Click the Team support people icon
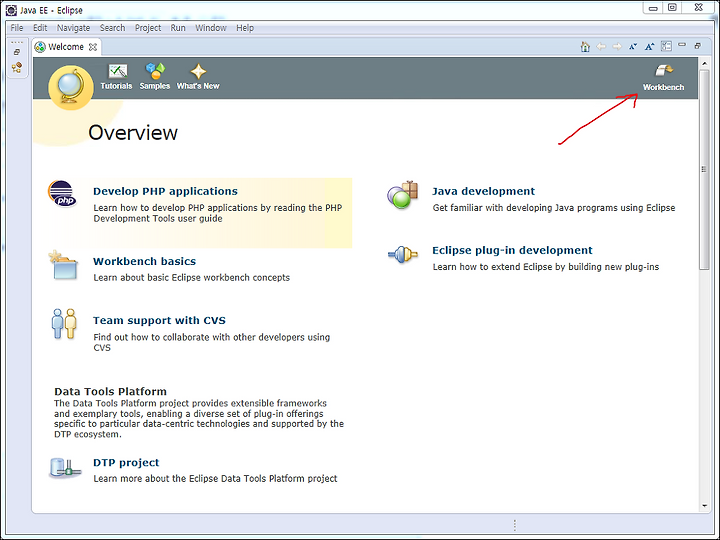The width and height of the screenshot is (720, 540). coord(64,324)
